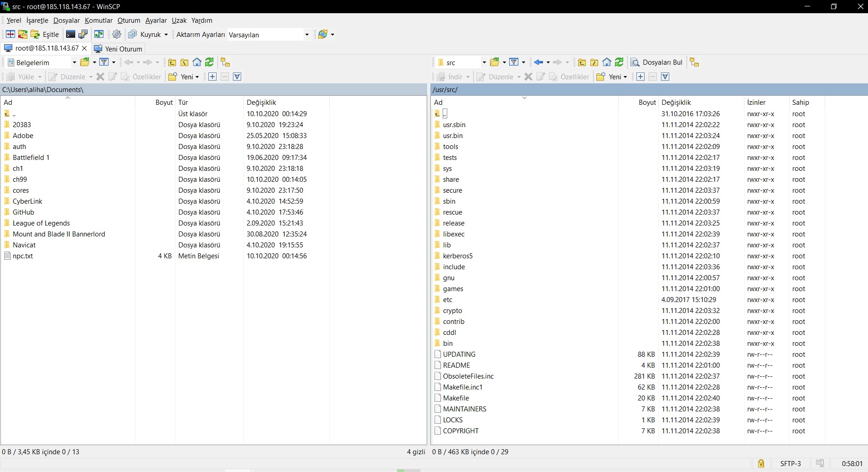
Task: Refresh the local panel directory
Action: 209,62
